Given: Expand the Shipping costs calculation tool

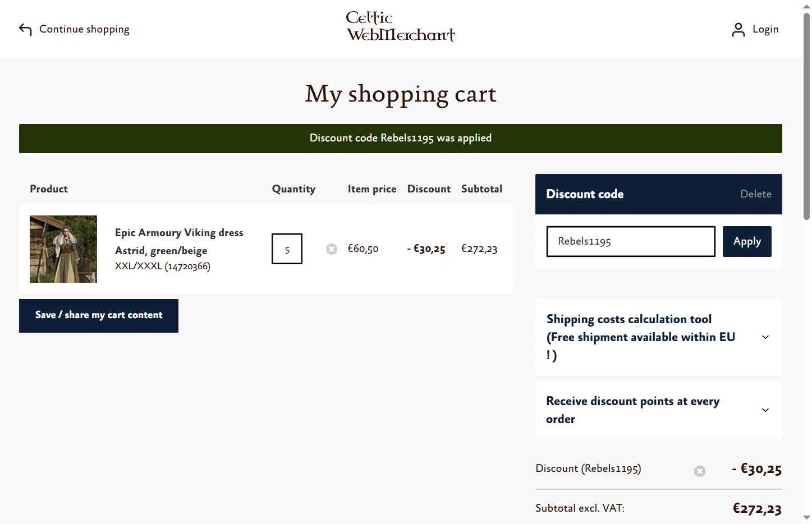Looking at the screenshot, I should (x=659, y=337).
